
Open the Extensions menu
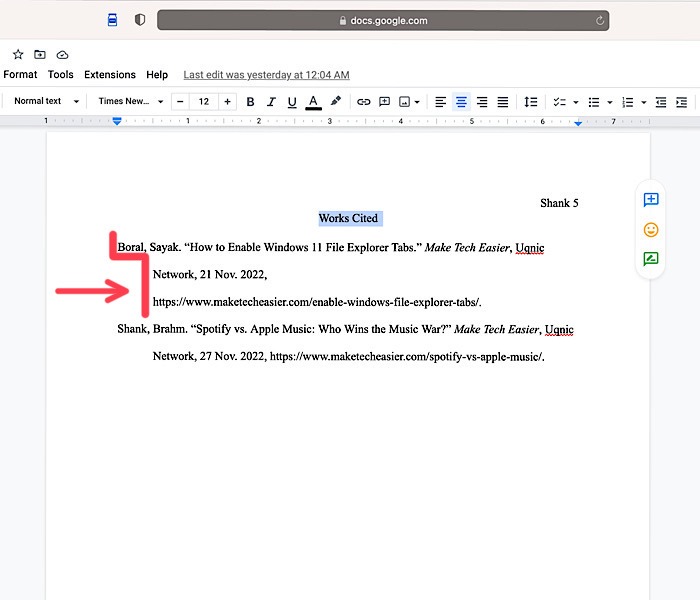110,75
